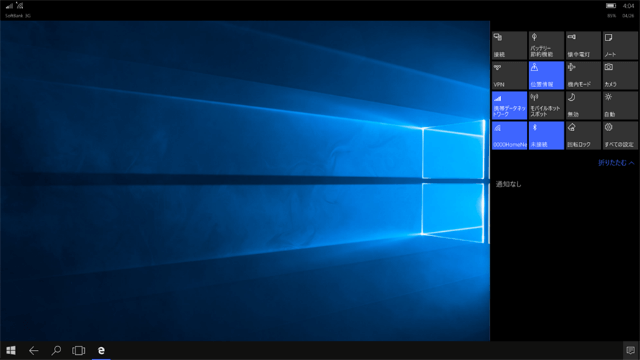640x360 pixels.
Task: Toggle the バッテリー節約機能 battery saver tile
Action: [x=546, y=45]
